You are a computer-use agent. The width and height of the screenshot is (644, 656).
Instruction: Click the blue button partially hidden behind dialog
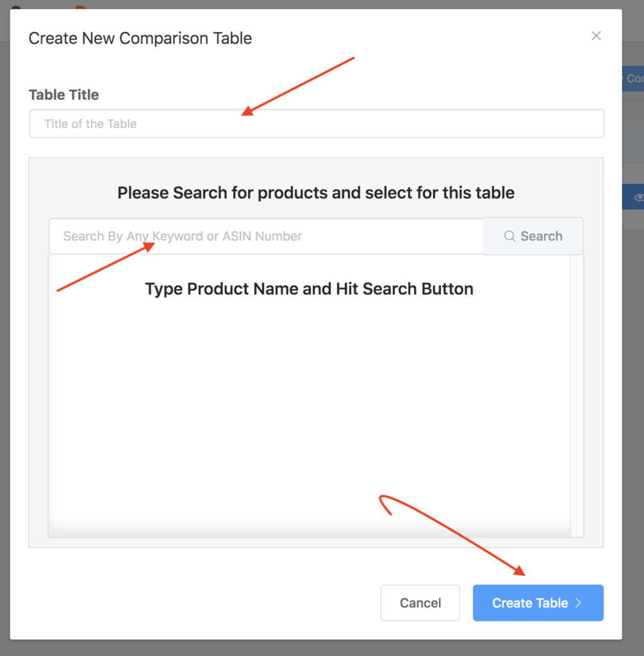tap(633, 79)
